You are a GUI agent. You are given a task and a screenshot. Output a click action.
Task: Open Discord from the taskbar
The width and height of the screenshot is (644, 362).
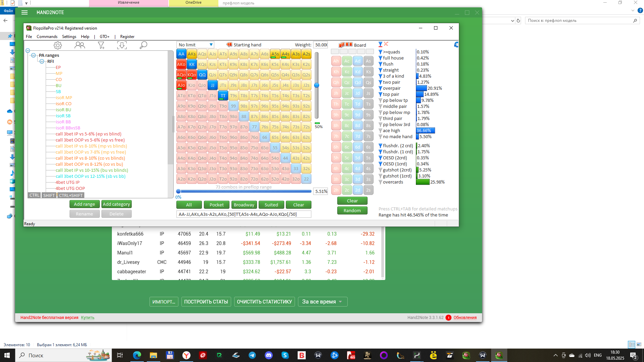tap(268, 355)
